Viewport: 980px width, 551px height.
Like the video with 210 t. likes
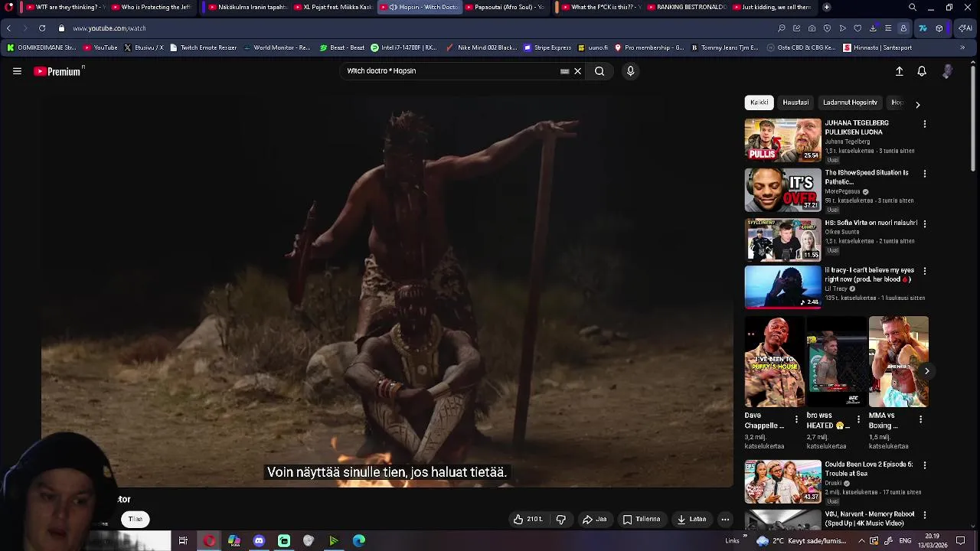coord(528,519)
